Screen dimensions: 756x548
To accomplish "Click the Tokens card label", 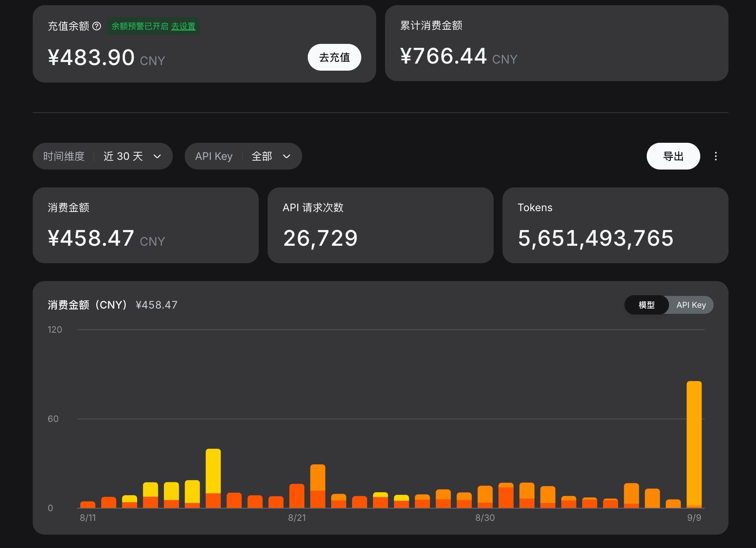I will 535,207.
